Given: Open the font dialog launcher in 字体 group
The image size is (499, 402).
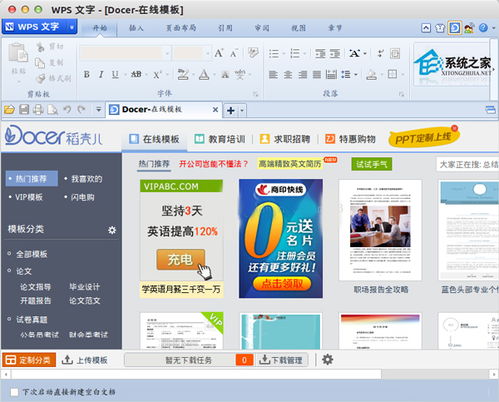Looking at the screenshot, I should (256, 94).
